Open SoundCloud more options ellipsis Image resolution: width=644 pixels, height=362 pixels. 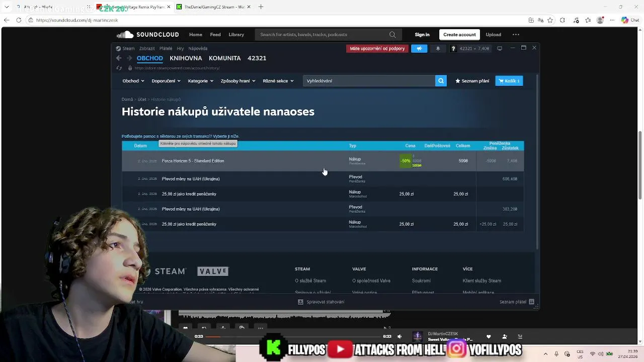coord(516,35)
